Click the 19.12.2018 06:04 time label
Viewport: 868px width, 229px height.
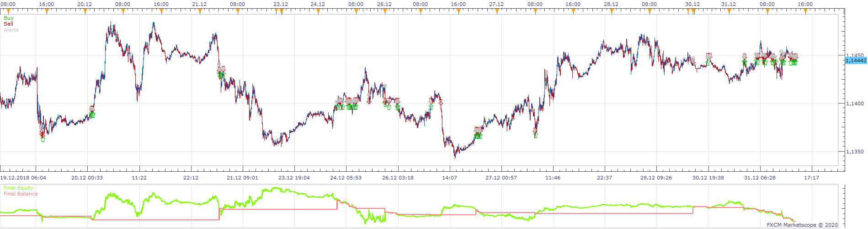coord(23,178)
